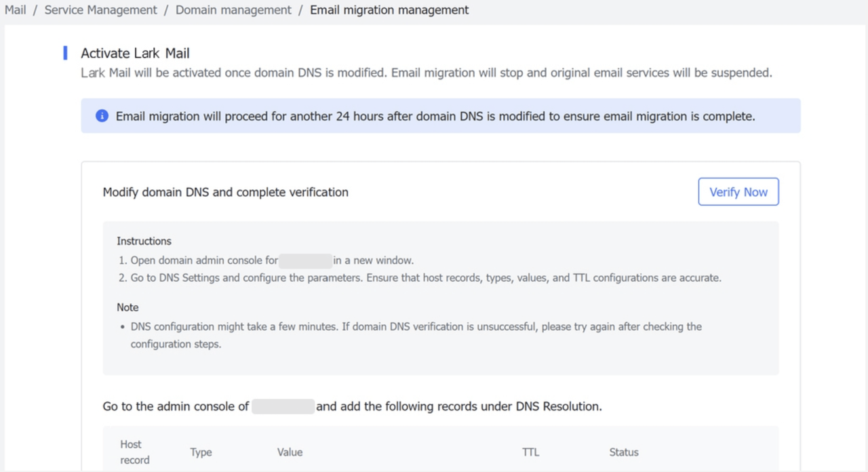Click the redacted domain name in step 1
This screenshot has height=472, width=868.
coord(305,260)
